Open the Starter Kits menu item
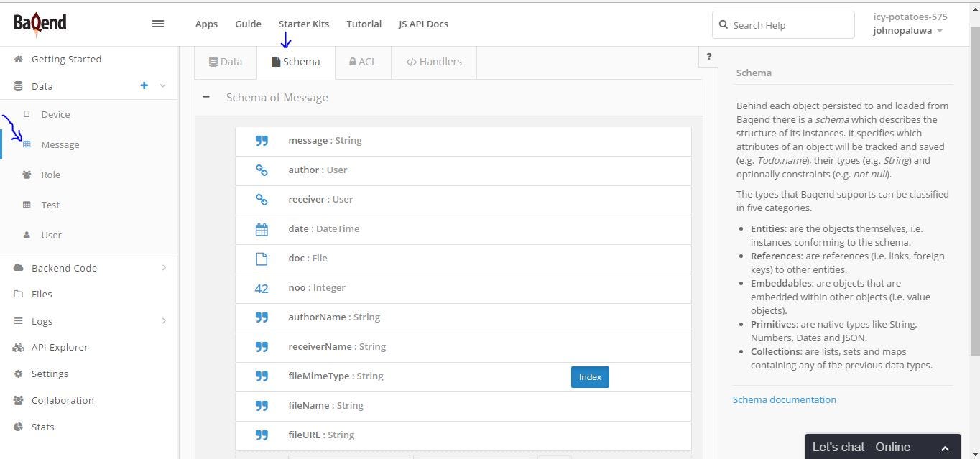The height and width of the screenshot is (459, 980). tap(303, 24)
